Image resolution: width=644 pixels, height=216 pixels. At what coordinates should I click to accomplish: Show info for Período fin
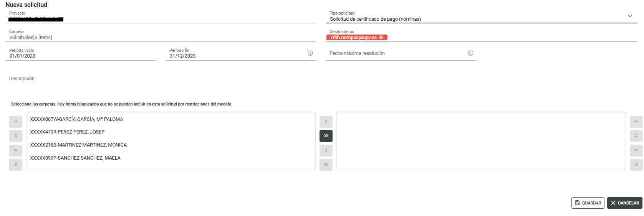point(310,53)
